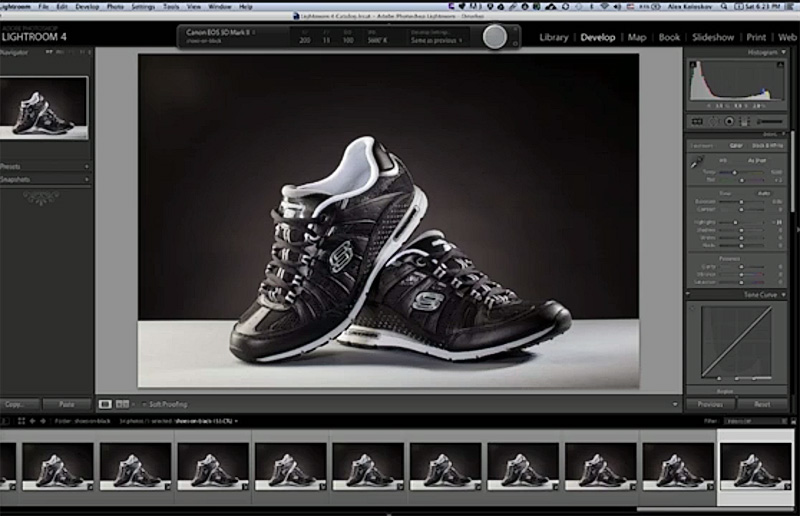Click the Previous button
This screenshot has width=800, height=516.
coord(710,404)
